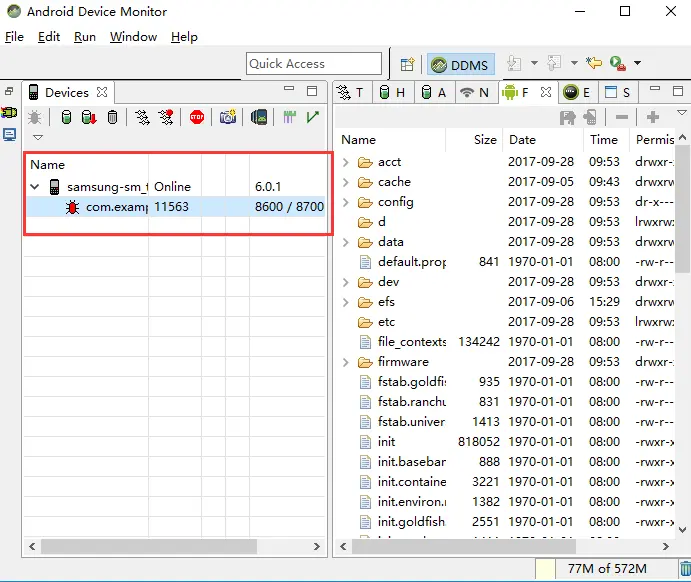691x582 pixels.
Task: Open Devices panel view menu triangle
Action: tap(38, 137)
